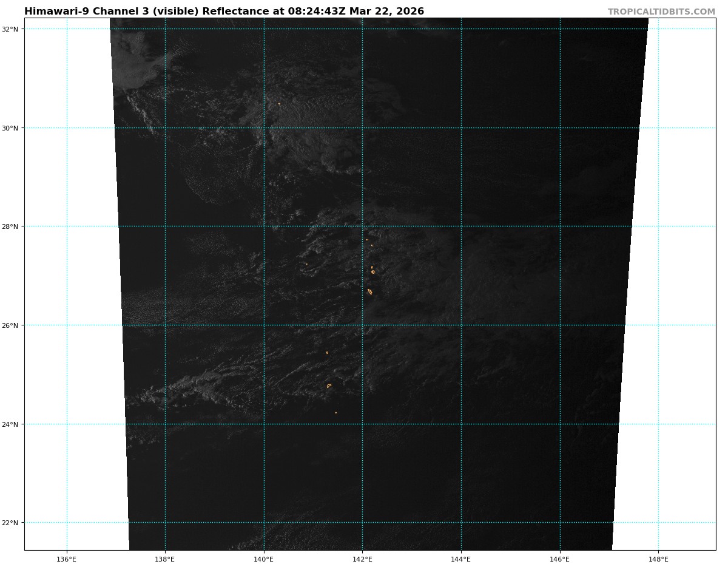Click the 26°N latitude label

pos(13,325)
